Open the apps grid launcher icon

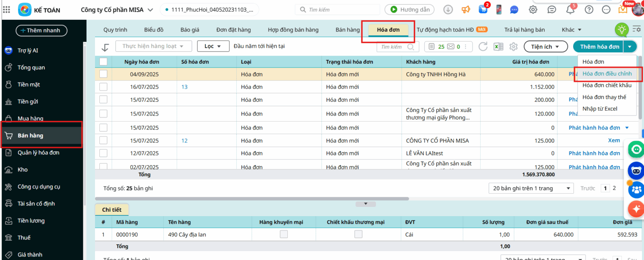coord(6,10)
